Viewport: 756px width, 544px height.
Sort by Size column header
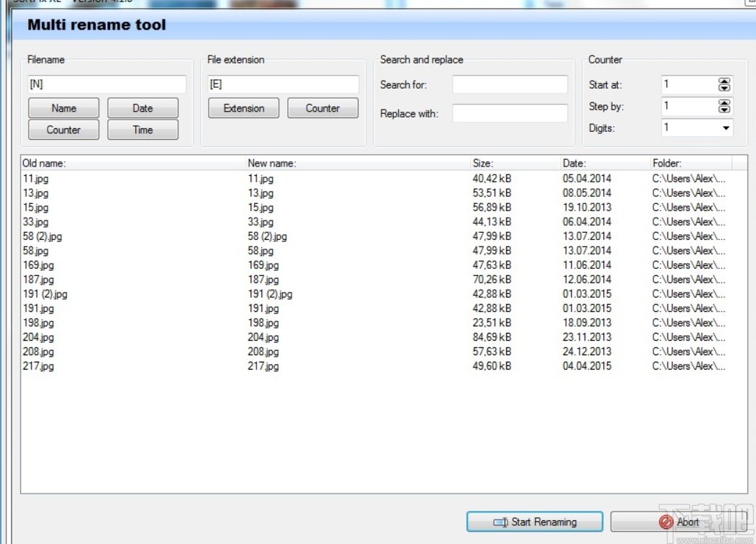coord(516,163)
